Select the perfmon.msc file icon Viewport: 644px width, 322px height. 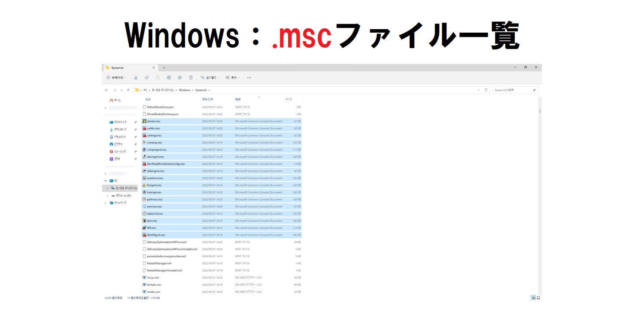144,199
